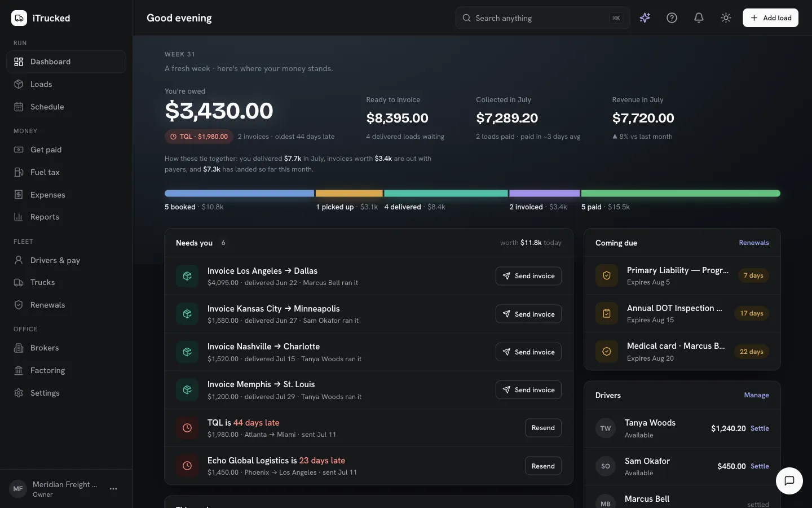Screen dimensions: 812x508
Task: Send invoice for Memphis → St. Louis
Action: (528, 389)
